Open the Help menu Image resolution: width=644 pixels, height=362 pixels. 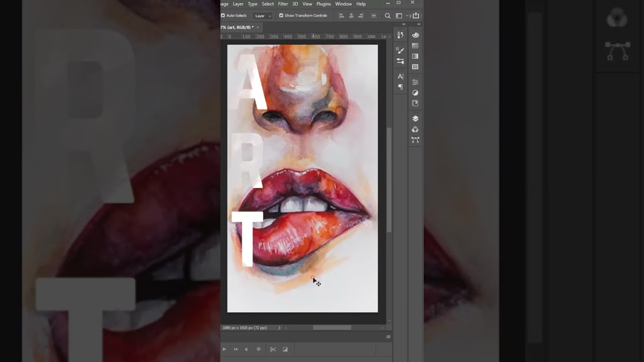[x=361, y=4]
